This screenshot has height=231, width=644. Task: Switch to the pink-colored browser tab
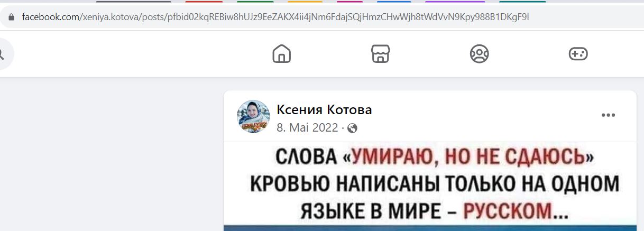(350, 2)
